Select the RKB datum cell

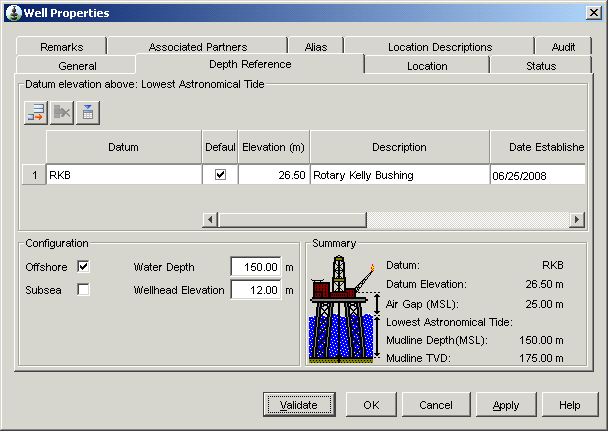(124, 175)
